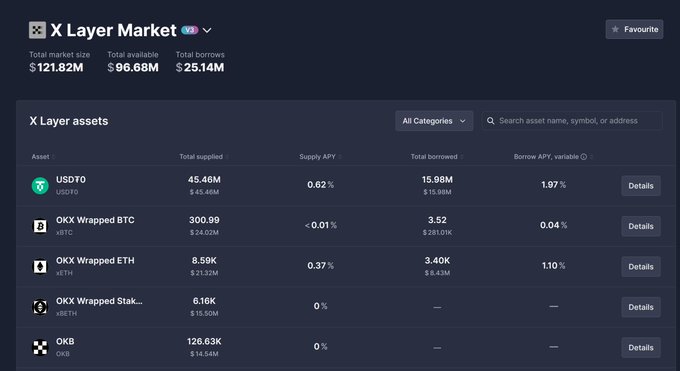Click the X Layer Market title
This screenshot has width=680, height=371.
tap(113, 30)
